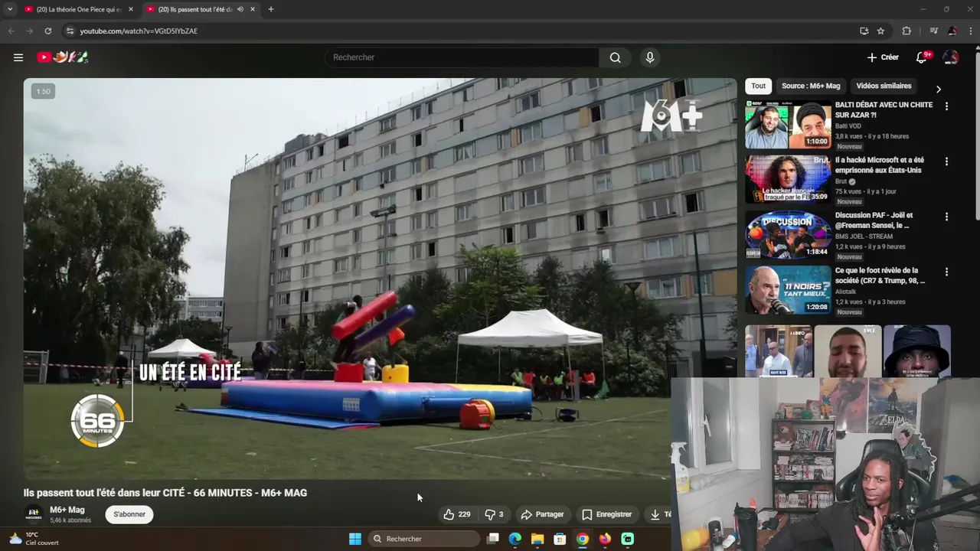This screenshot has width=980, height=551.
Task: Open YouTube notifications bell
Action: tap(922, 57)
